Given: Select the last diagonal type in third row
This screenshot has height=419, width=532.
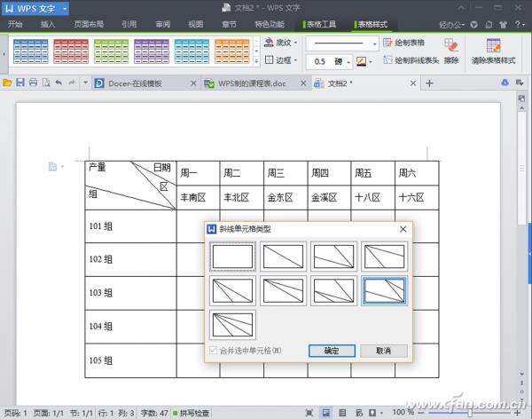Looking at the screenshot, I should pyautogui.click(x=232, y=325).
